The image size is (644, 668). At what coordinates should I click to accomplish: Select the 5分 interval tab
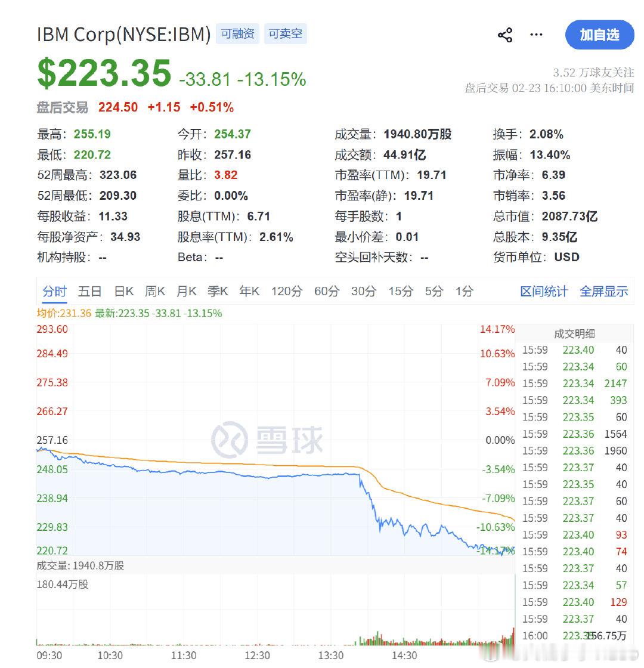point(434,292)
